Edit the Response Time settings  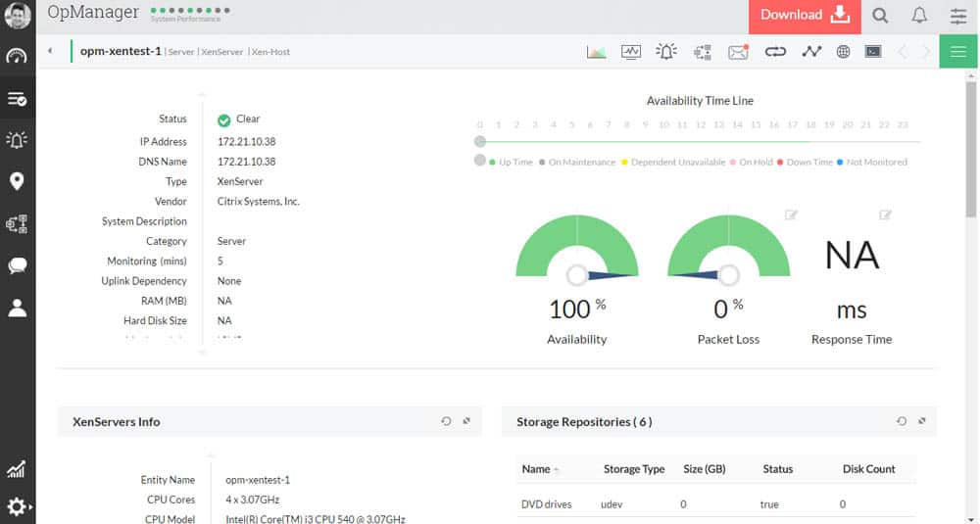[885, 214]
